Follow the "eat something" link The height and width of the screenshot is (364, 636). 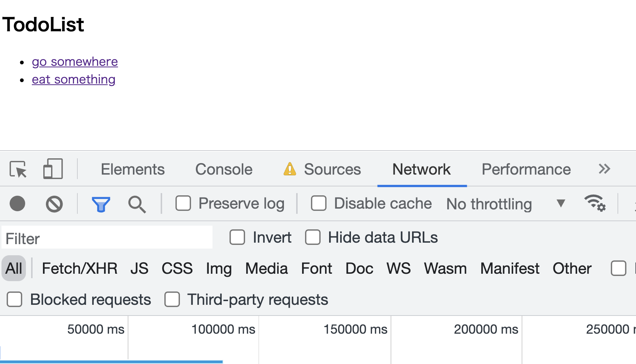point(74,79)
